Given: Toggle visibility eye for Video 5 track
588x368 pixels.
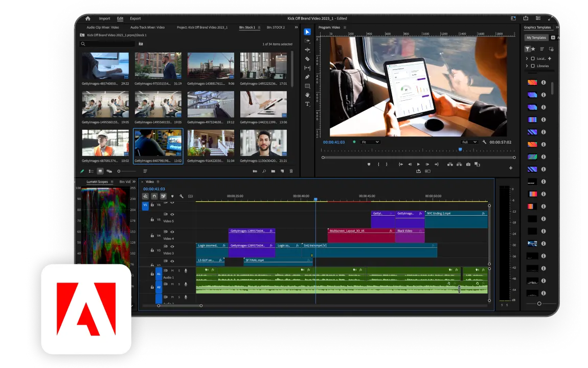Looking at the screenshot, I should (x=172, y=214).
